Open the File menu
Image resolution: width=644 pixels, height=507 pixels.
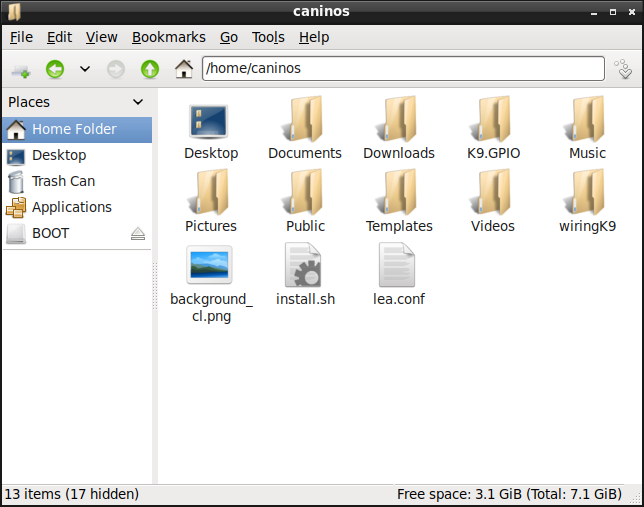point(21,37)
